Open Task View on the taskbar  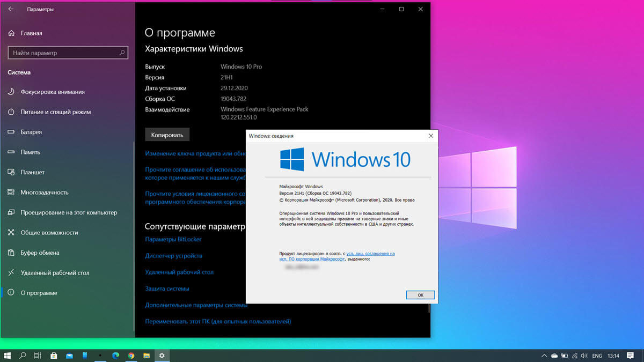click(x=38, y=356)
